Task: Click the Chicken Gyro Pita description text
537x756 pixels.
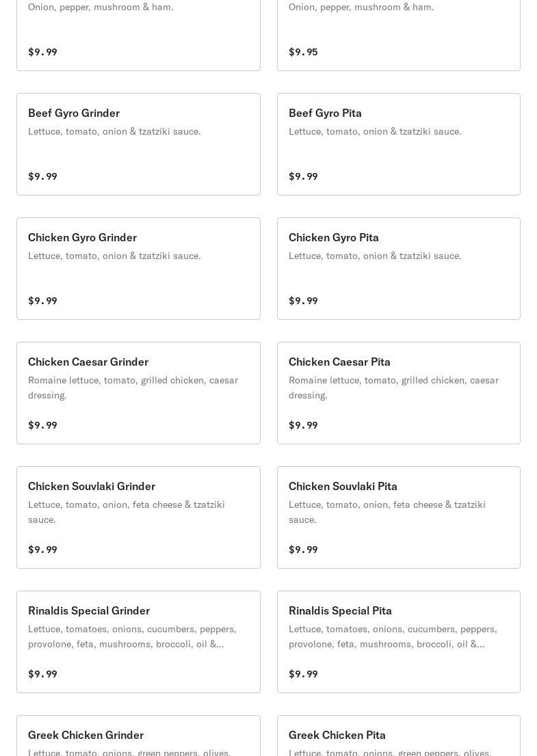Action: (375, 256)
